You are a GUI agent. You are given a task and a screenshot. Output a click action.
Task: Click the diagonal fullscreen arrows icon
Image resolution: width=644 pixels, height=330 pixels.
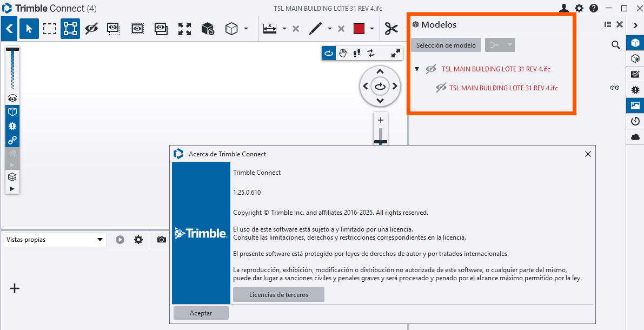click(x=395, y=53)
